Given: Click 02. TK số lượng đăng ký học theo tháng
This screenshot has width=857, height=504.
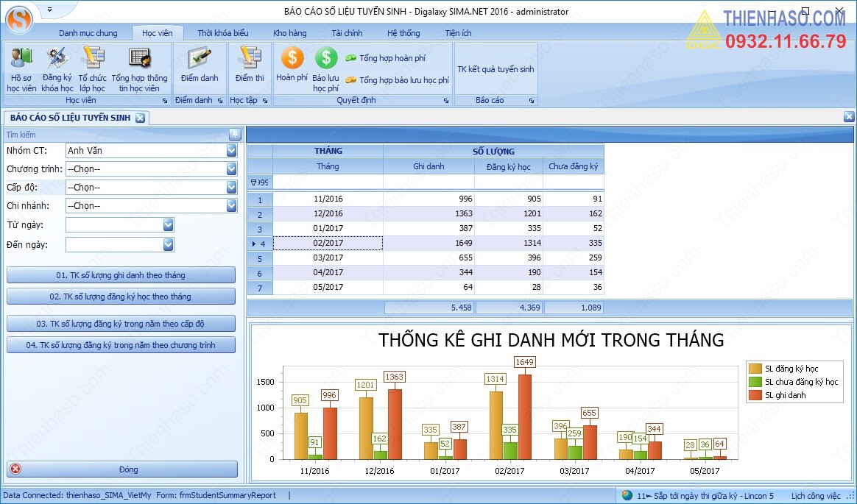Looking at the screenshot, I should click(121, 296).
